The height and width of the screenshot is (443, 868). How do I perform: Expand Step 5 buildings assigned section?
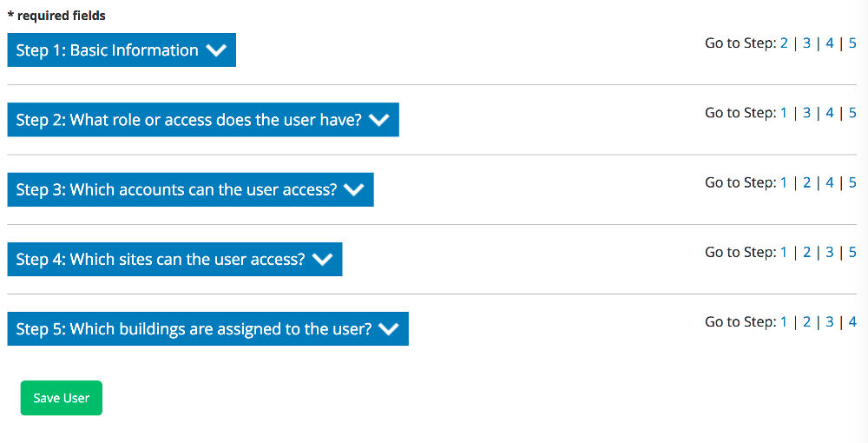click(194, 329)
